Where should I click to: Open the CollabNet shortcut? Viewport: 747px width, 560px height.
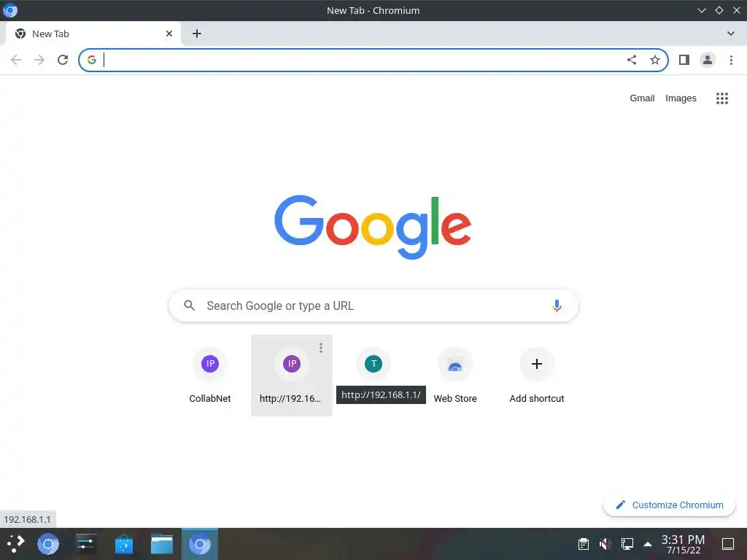(x=209, y=376)
